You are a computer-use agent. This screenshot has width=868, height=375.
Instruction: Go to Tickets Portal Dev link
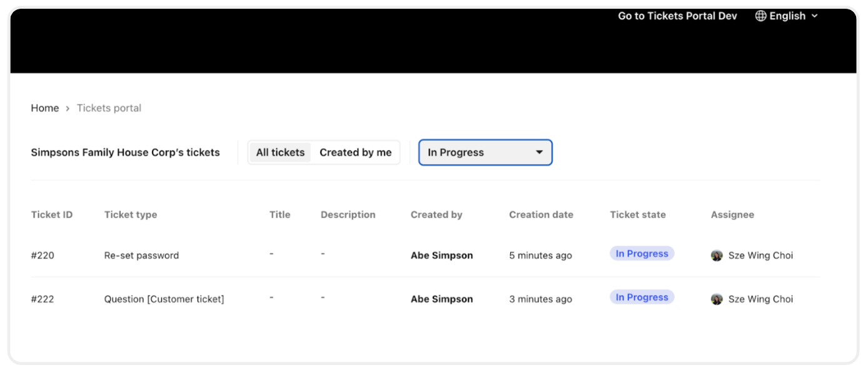[677, 16]
